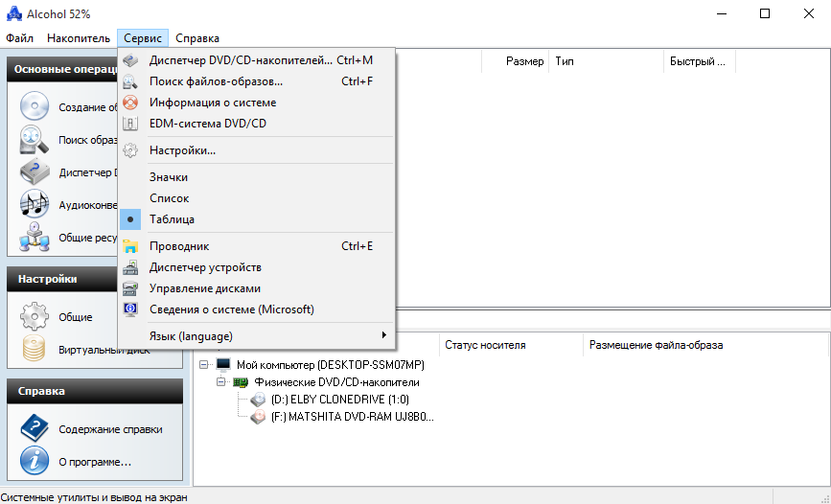The width and height of the screenshot is (831, 504).
Task: Click the Статус носителя column header
Action: pos(511,345)
